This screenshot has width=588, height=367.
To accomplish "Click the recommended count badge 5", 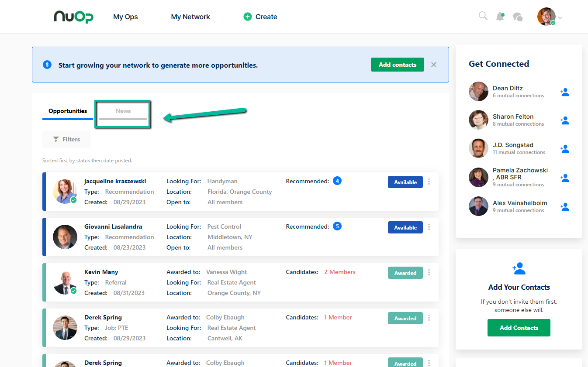I will click(x=337, y=226).
